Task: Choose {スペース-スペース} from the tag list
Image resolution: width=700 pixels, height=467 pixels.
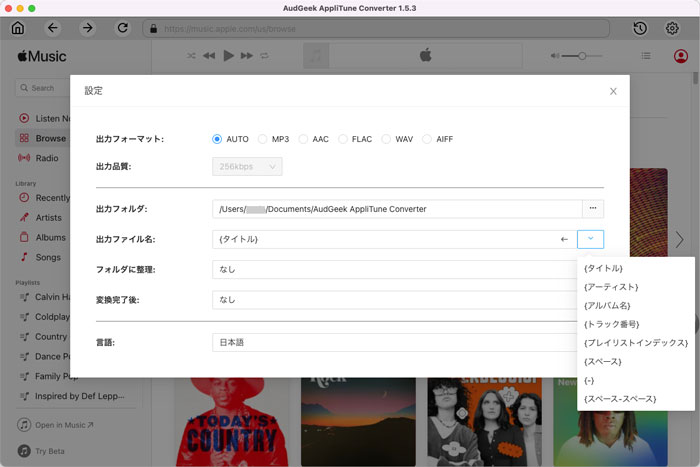Action: pos(636,399)
